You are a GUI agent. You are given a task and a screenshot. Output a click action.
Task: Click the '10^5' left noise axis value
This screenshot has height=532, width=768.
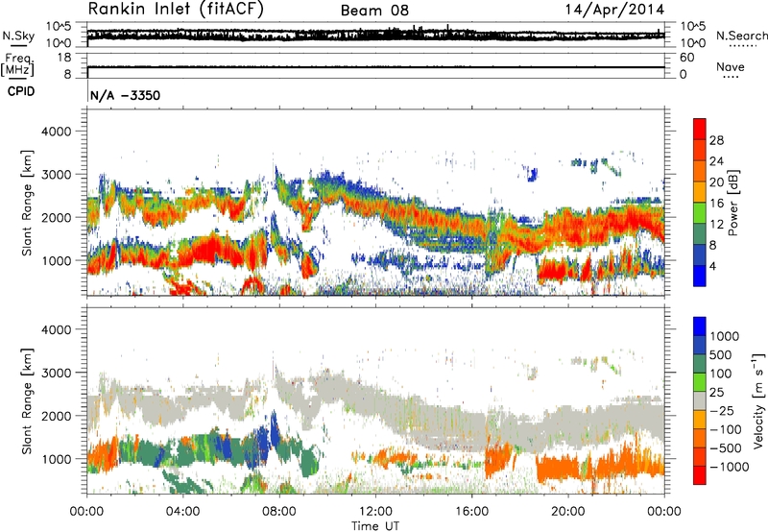click(x=59, y=27)
